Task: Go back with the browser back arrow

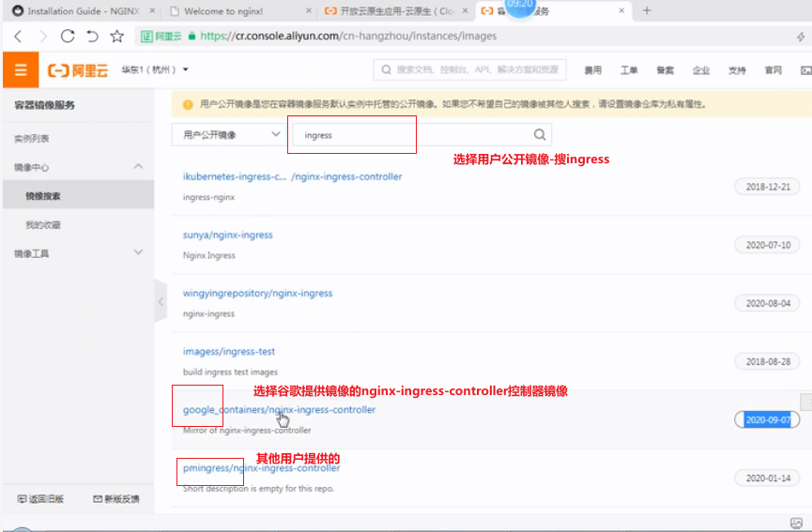Action: coord(18,37)
